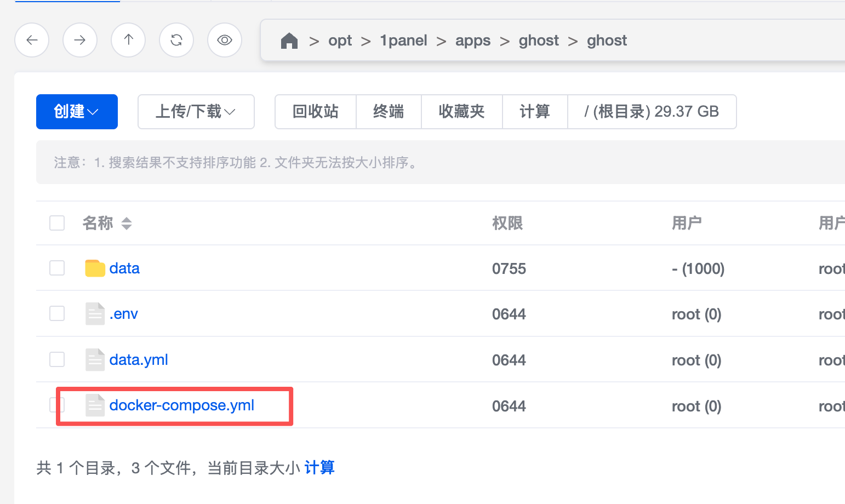The image size is (845, 504).
Task: Open the docker-compose.yml file
Action: (181, 405)
